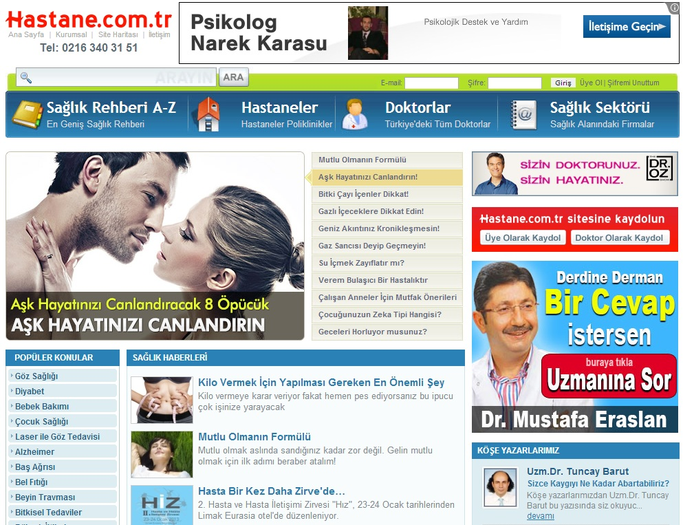Select Mutlu Olmanın Formülü slide tab

(387, 160)
